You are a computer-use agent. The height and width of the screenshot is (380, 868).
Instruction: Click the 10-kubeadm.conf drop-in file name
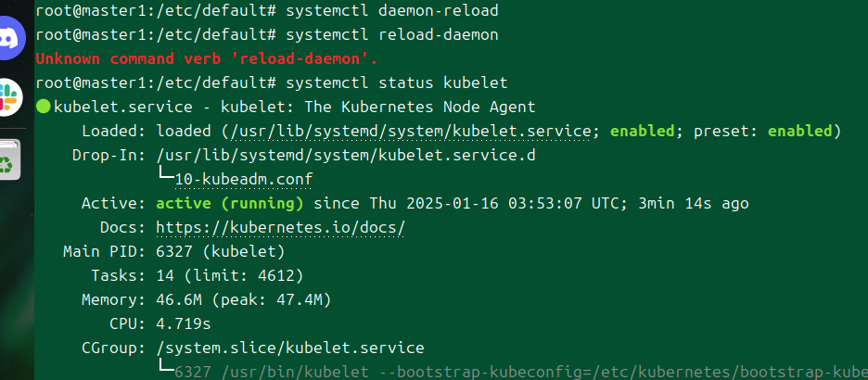tap(243, 179)
